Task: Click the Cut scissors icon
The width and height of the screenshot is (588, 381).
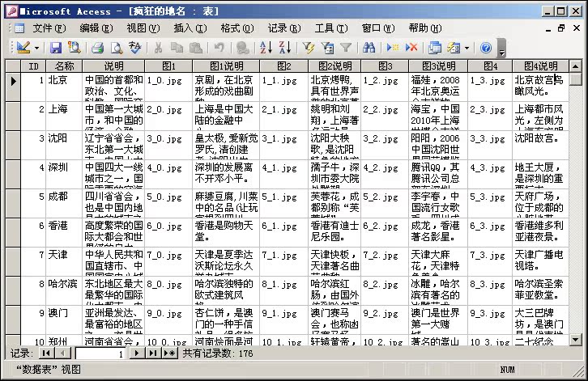Action: (x=158, y=48)
